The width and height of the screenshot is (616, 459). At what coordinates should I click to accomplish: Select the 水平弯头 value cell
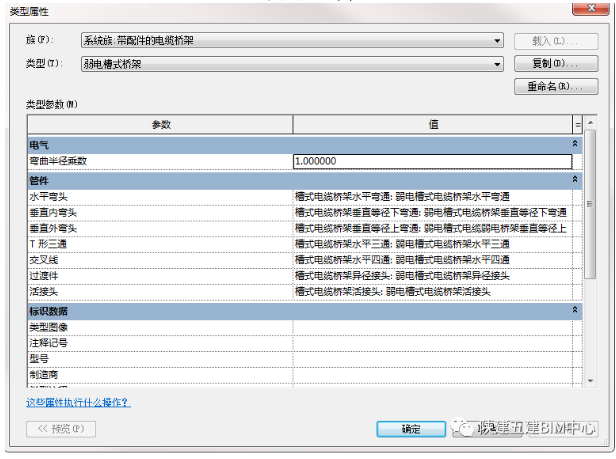[x=433, y=196]
